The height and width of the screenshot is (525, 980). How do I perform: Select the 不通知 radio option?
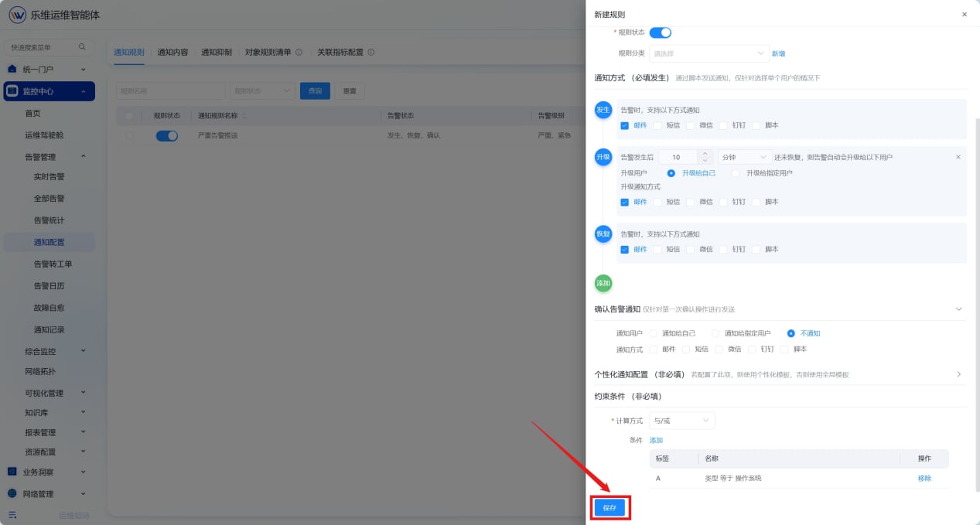790,333
